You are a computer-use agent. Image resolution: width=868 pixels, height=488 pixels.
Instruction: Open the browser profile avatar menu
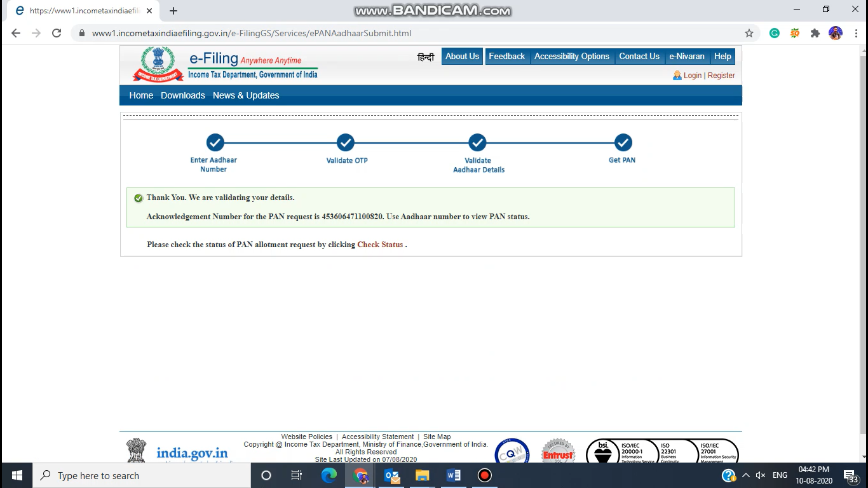(835, 32)
